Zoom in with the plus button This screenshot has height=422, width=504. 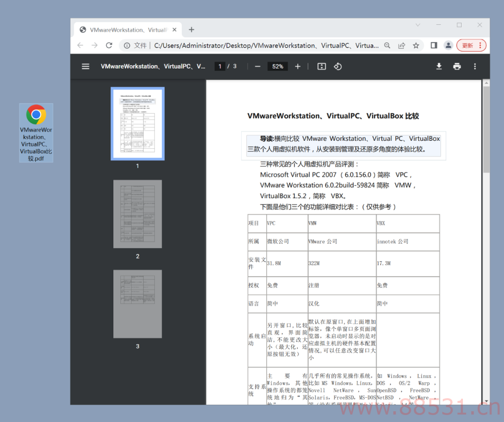[298, 67]
